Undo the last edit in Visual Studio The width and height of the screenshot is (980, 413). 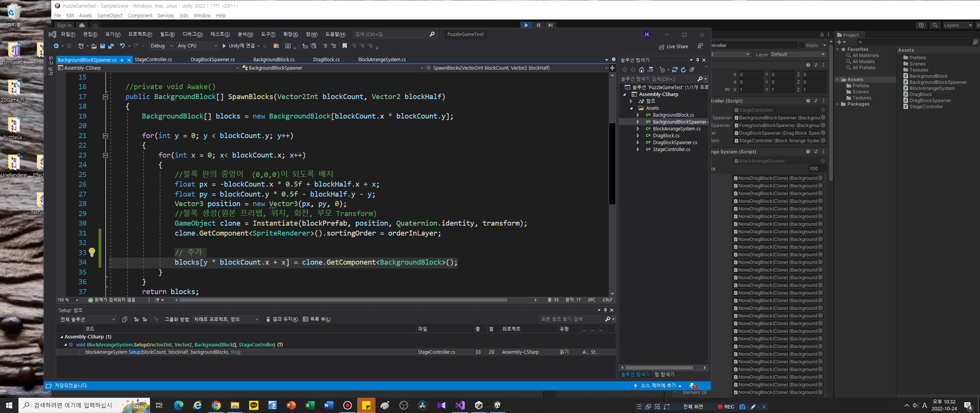pyautogui.click(x=122, y=46)
